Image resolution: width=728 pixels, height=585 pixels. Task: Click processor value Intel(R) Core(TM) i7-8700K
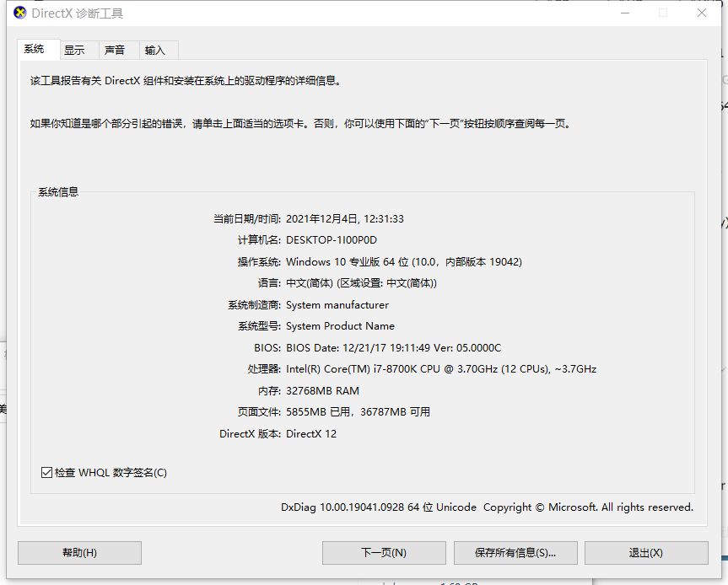click(441, 369)
